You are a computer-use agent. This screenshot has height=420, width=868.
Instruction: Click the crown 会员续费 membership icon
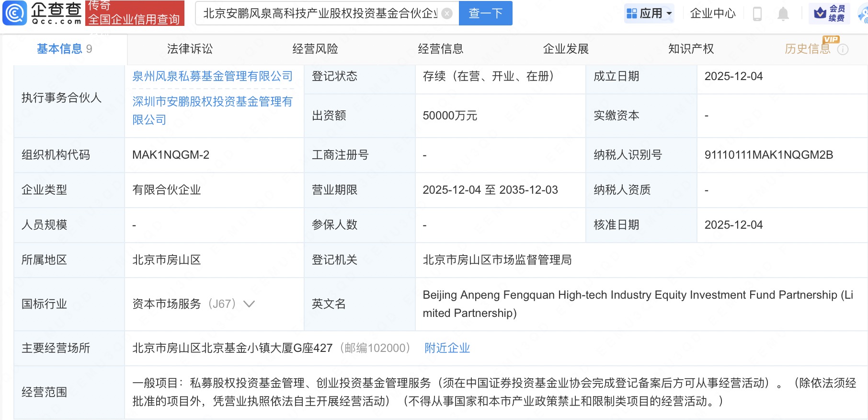point(830,13)
